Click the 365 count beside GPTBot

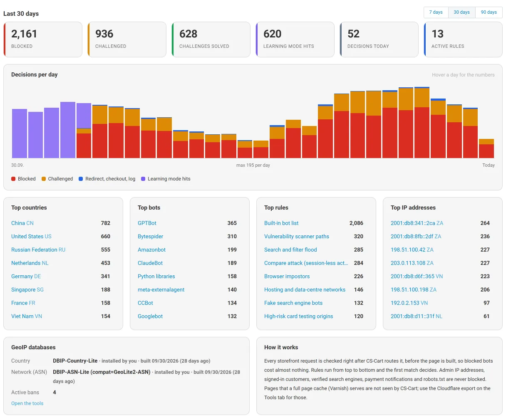232,223
